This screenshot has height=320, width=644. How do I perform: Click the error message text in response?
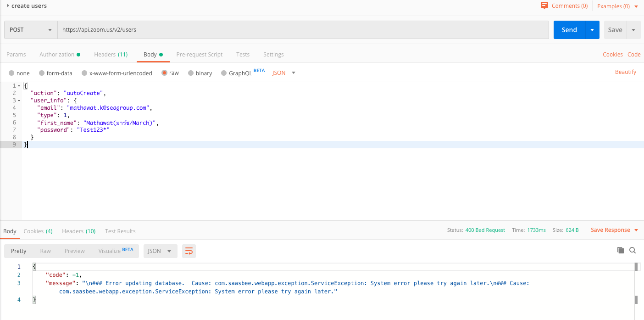(x=294, y=287)
